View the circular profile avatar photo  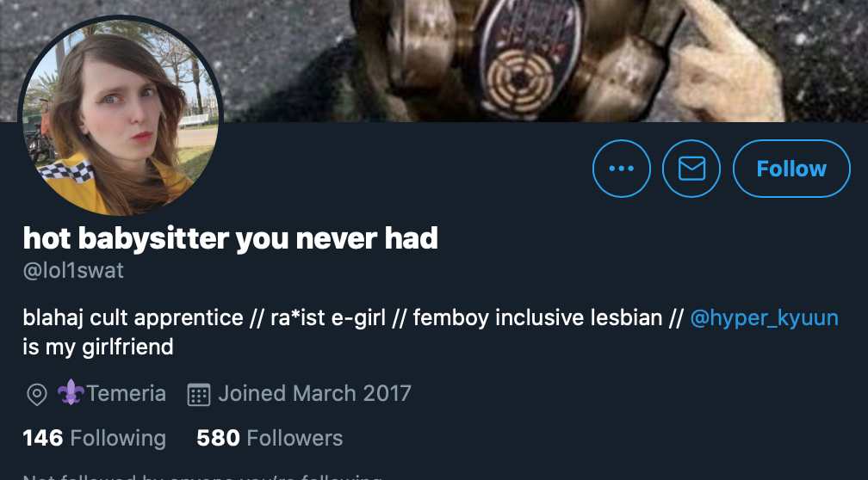coord(121,117)
